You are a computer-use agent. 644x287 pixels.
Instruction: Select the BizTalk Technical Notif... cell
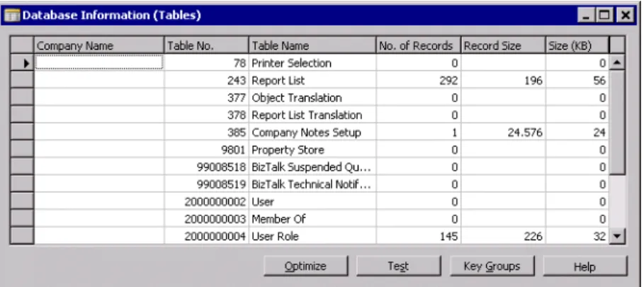[x=312, y=184]
